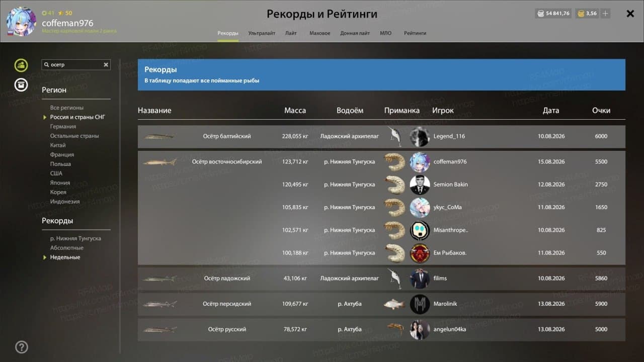This screenshot has width=644, height=362.
Task: Click player name ykyc_CoMa
Action: click(x=447, y=207)
